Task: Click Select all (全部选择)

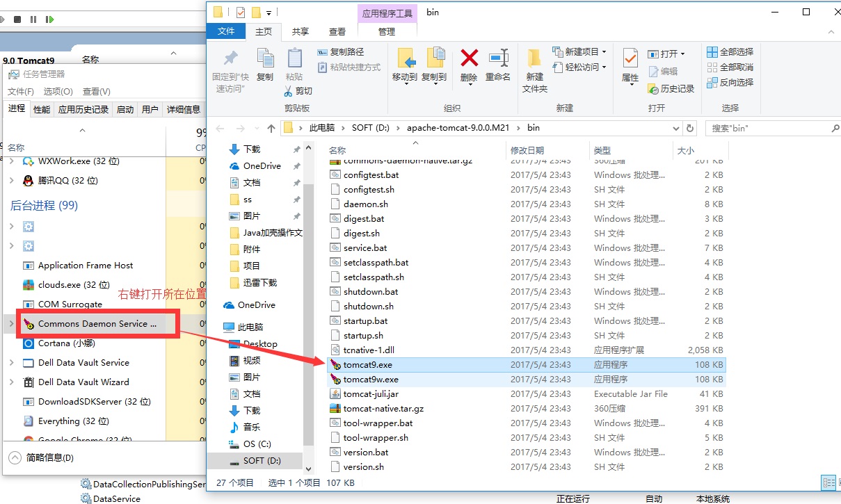Action: pos(730,52)
